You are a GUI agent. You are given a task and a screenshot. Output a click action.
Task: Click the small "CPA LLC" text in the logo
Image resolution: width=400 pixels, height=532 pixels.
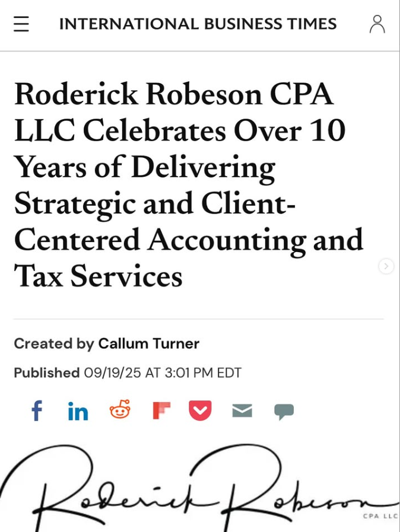point(380,516)
